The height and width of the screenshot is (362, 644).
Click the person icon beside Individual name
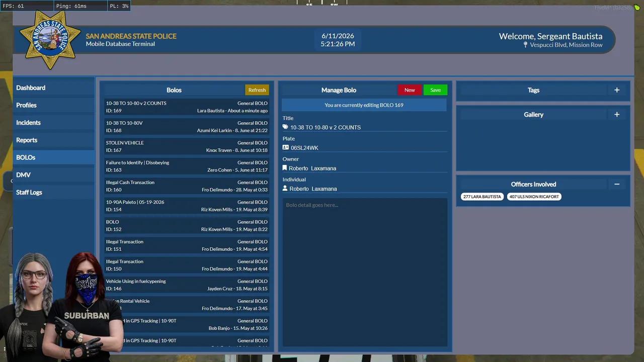pos(285,189)
